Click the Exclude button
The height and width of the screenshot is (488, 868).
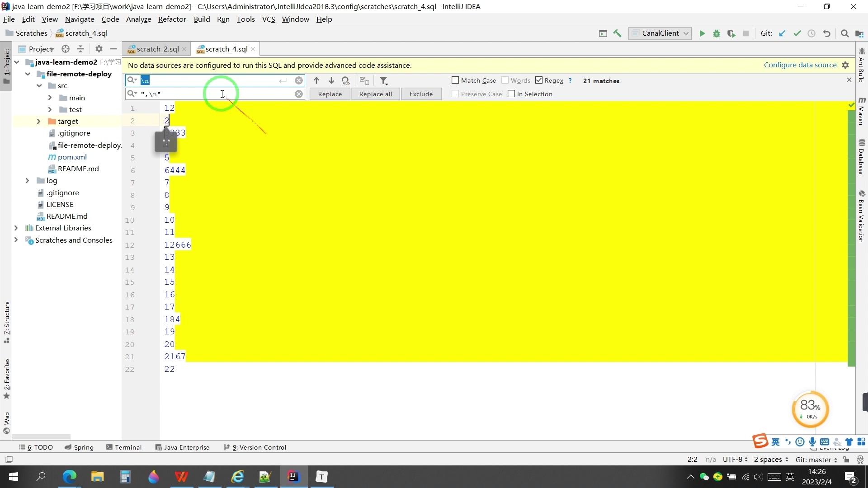421,94
